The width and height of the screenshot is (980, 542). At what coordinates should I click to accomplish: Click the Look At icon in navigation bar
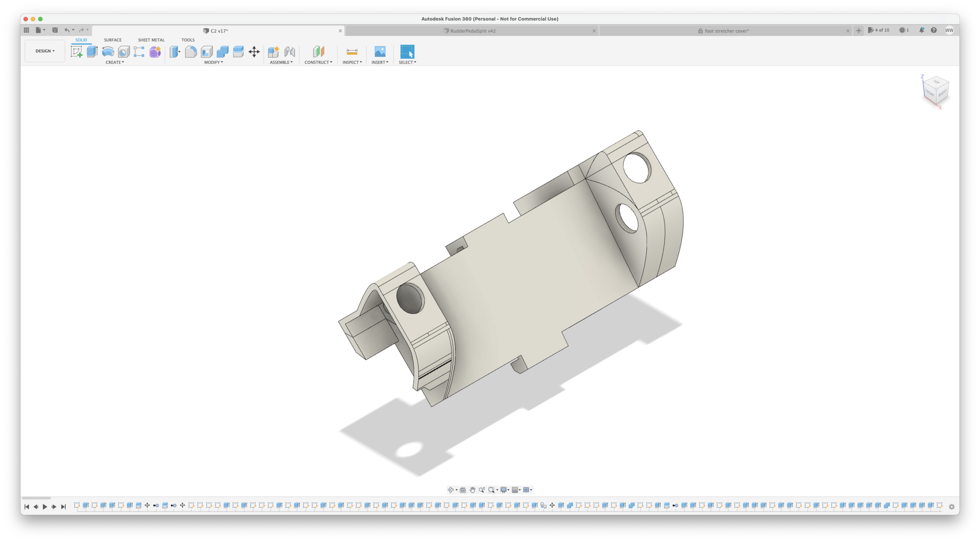[x=463, y=490]
